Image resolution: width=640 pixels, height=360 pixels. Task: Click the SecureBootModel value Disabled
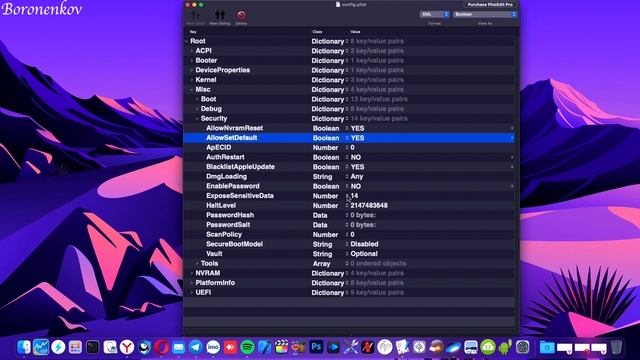click(364, 244)
